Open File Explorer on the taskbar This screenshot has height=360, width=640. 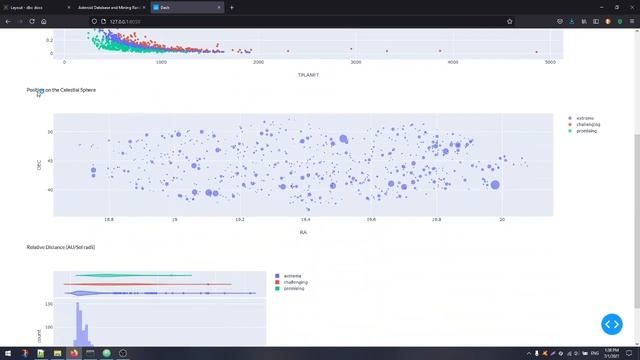tap(58, 353)
